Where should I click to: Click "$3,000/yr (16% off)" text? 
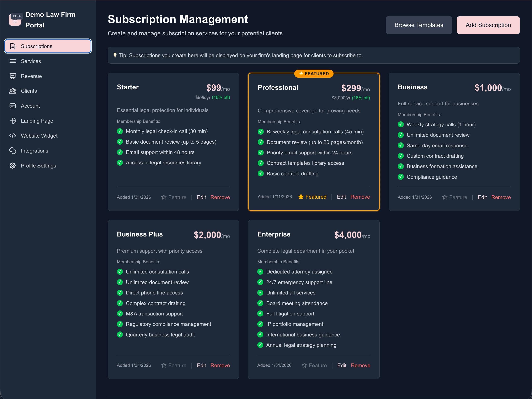tap(351, 98)
